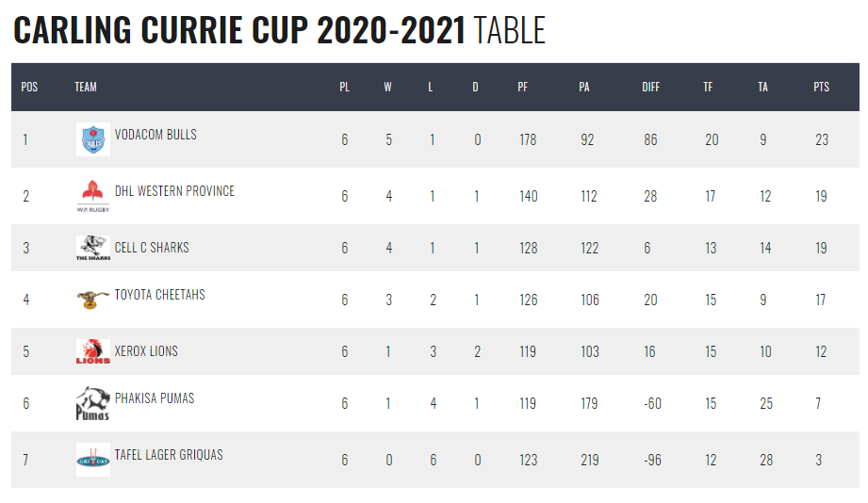Open the Xerox Lions team name
The image size is (868, 503).
click(146, 351)
